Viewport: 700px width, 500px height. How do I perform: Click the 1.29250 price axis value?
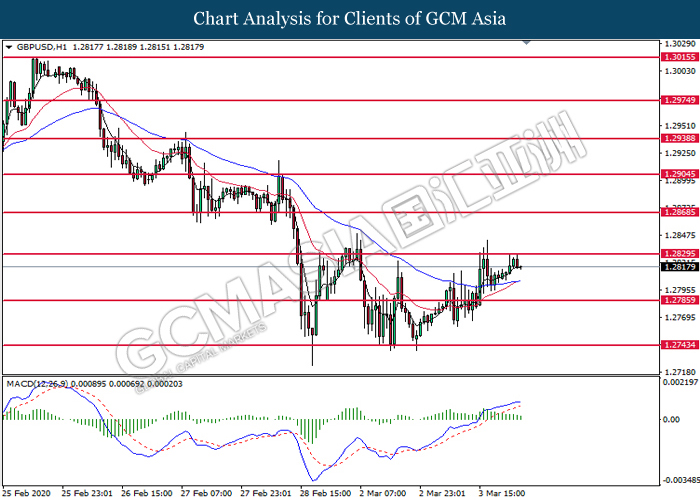(x=680, y=153)
